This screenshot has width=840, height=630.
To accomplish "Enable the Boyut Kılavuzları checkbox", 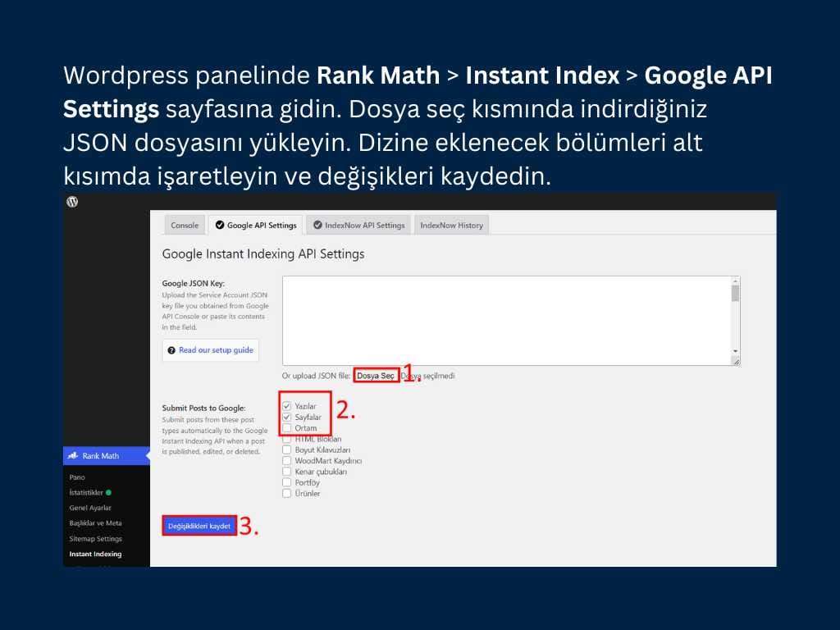I will coord(286,450).
